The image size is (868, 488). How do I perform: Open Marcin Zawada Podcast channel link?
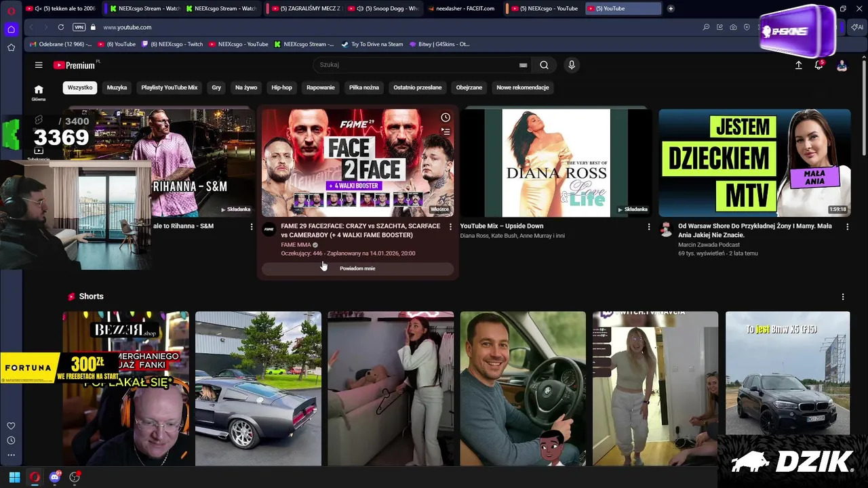point(709,245)
